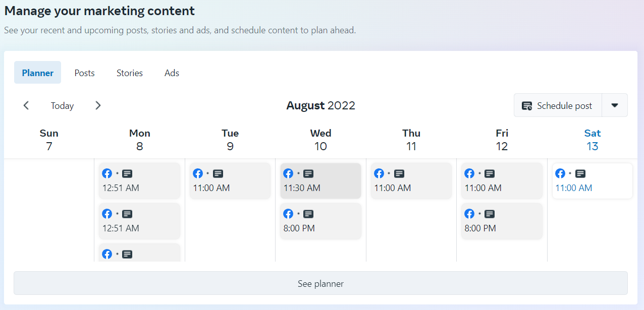Select Saturday 13 column header
Viewport: 644px width, 310px height.
tap(592, 140)
